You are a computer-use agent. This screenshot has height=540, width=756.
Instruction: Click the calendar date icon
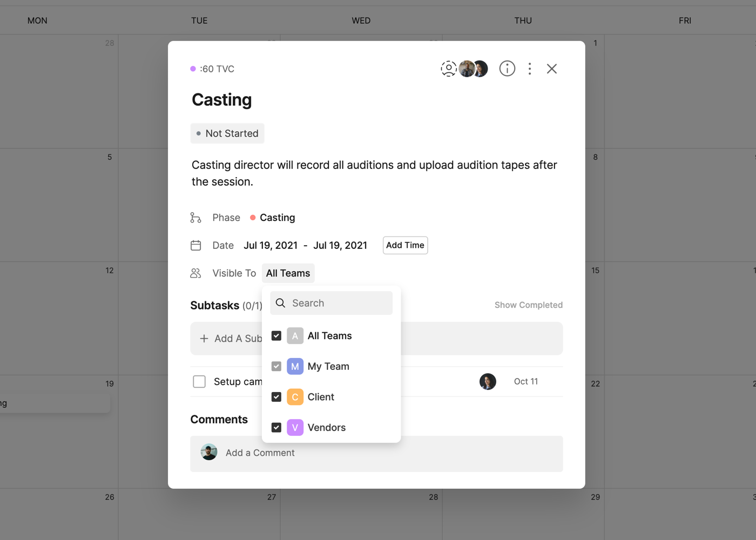(196, 245)
